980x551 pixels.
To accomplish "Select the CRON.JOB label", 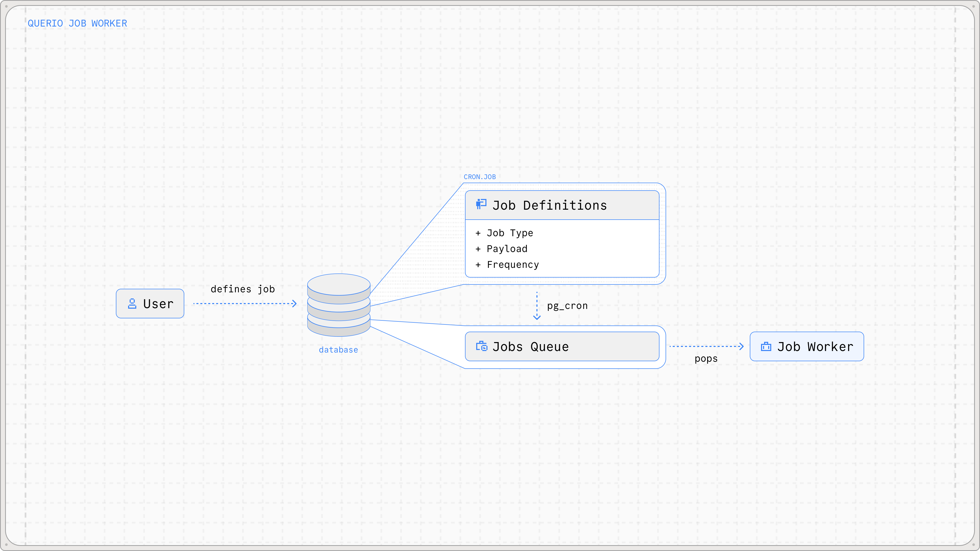I will click(x=479, y=177).
